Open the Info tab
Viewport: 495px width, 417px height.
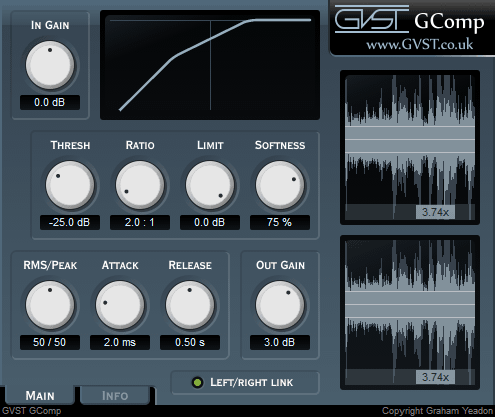coord(115,396)
